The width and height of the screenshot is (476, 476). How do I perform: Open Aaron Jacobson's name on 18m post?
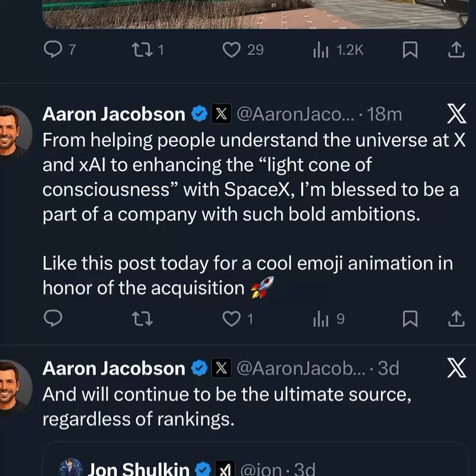click(x=114, y=114)
